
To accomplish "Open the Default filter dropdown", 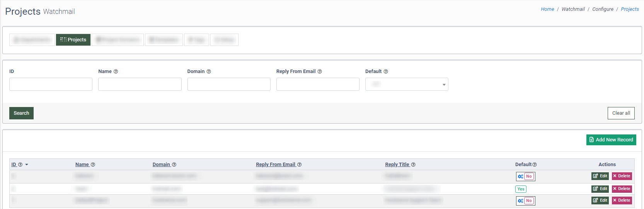I will click(x=407, y=84).
